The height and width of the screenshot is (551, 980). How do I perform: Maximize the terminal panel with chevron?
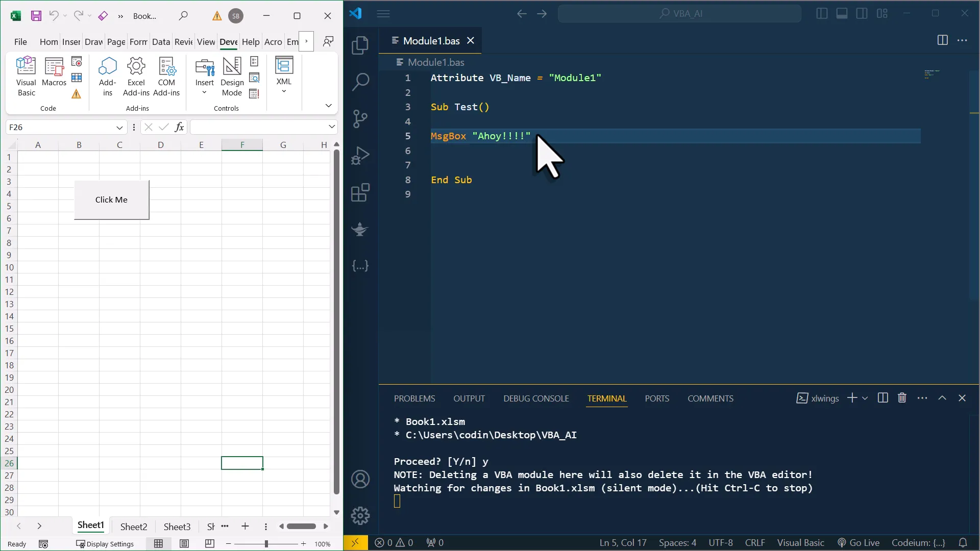(942, 398)
